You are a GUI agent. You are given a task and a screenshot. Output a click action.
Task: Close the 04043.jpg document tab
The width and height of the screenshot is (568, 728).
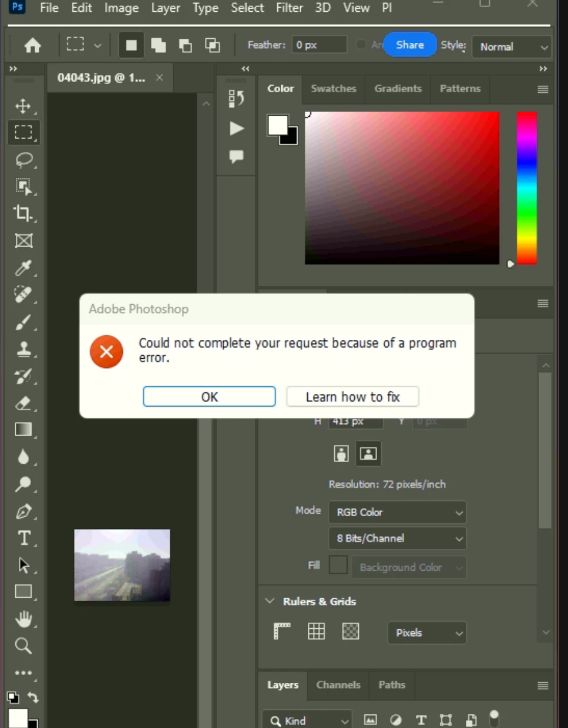coord(159,77)
